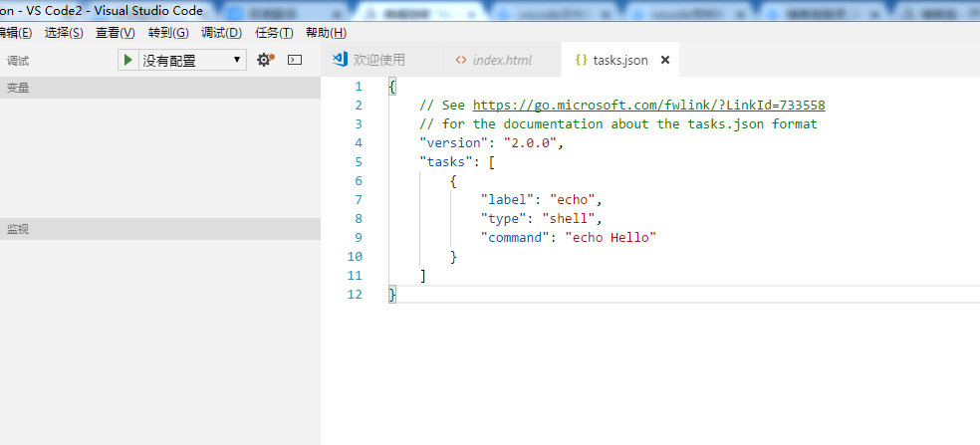Viewport: 980px width, 445px height.
Task: Collapse the 监视 section header
Action: click(x=160, y=229)
